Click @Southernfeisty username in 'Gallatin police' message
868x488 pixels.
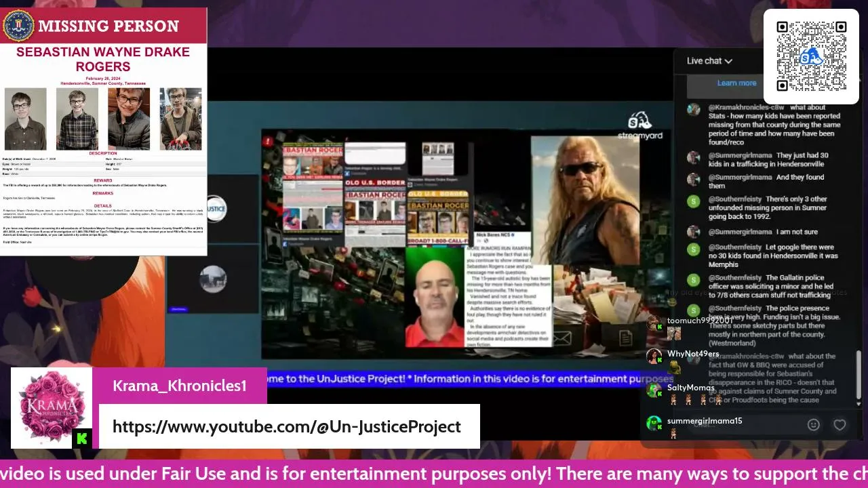735,278
